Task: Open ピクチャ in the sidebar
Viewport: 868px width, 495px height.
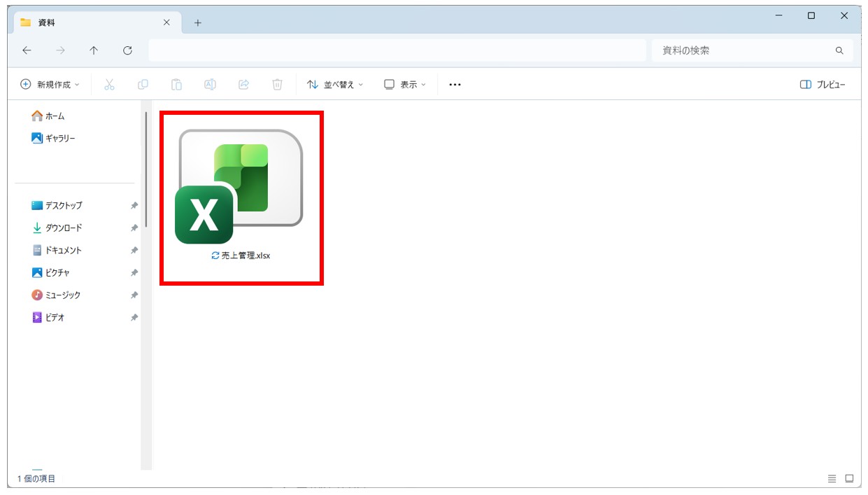Action: (x=51, y=273)
